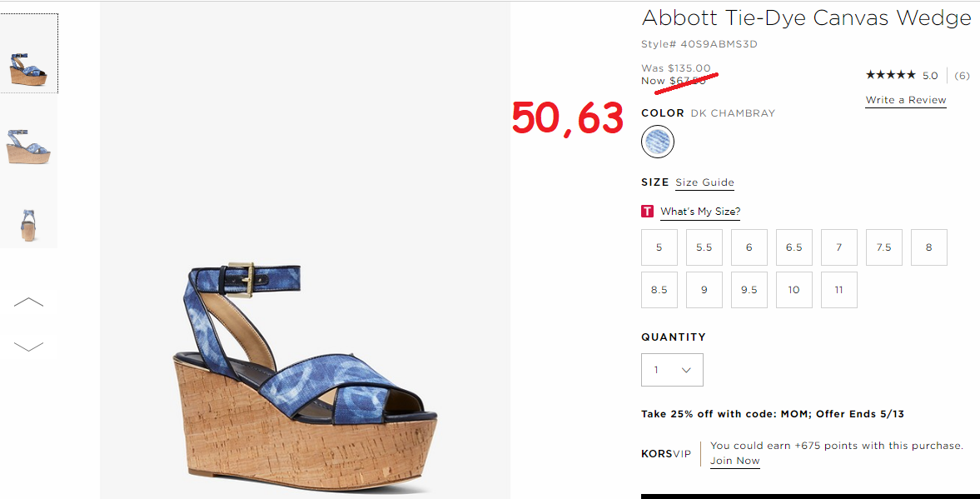The image size is (980, 499).
Task: Open the (6) reviews count
Action: click(x=962, y=76)
